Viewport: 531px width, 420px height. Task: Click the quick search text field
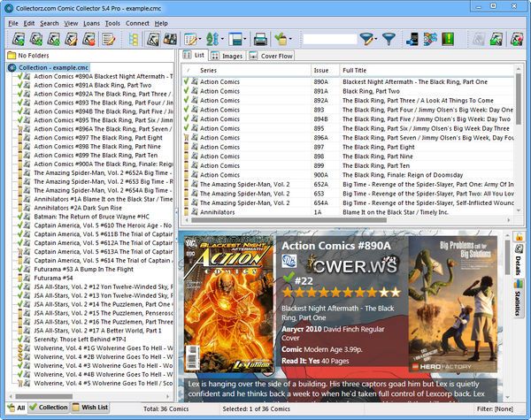point(328,40)
